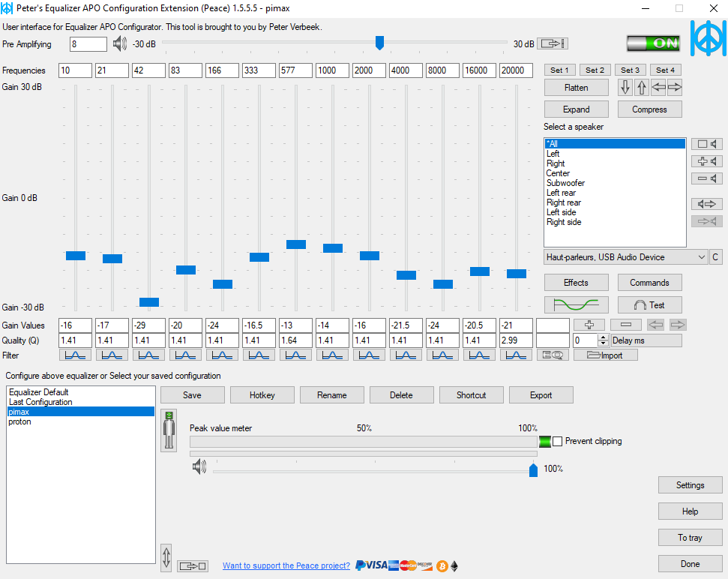
Task: Shift all gains up with up arrow
Action: point(642,87)
